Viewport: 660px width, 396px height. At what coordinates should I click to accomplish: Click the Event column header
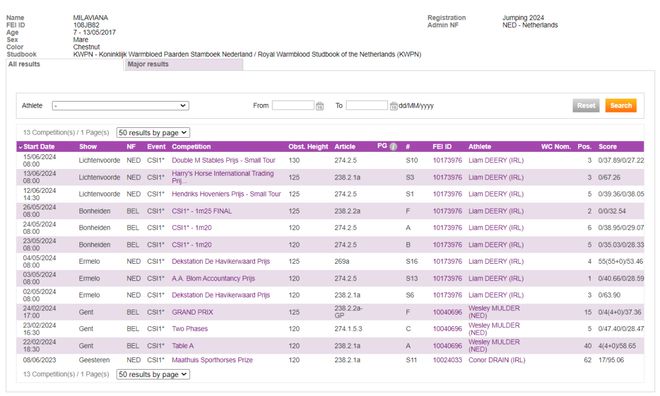point(156,146)
